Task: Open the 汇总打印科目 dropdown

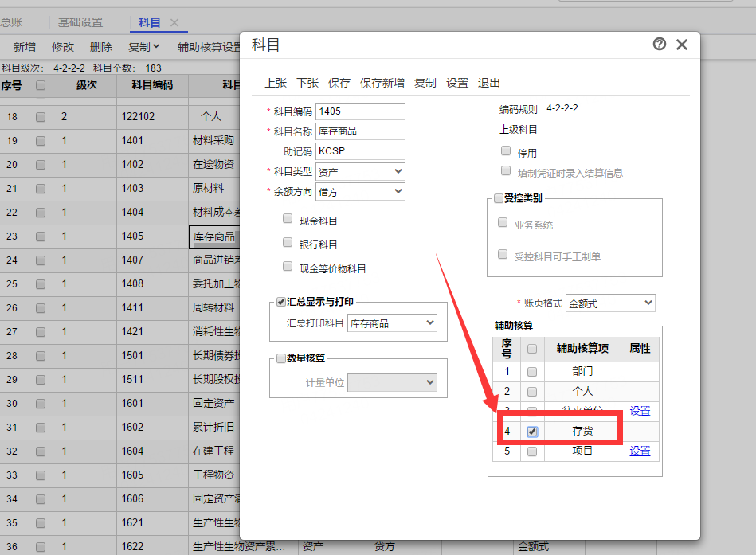Action: coord(393,322)
